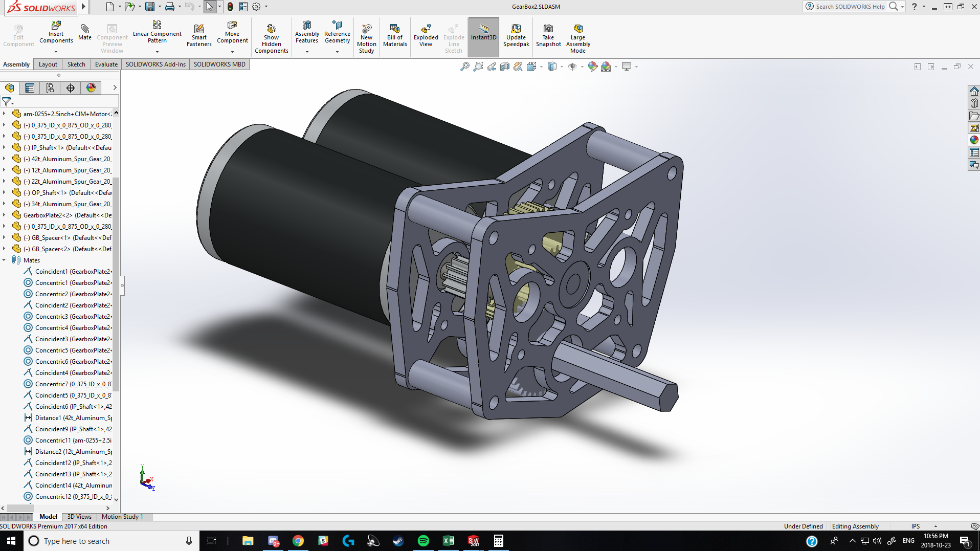Open the DisplayManager color ball icon
The height and width of the screenshot is (551, 980).
pyautogui.click(x=91, y=88)
